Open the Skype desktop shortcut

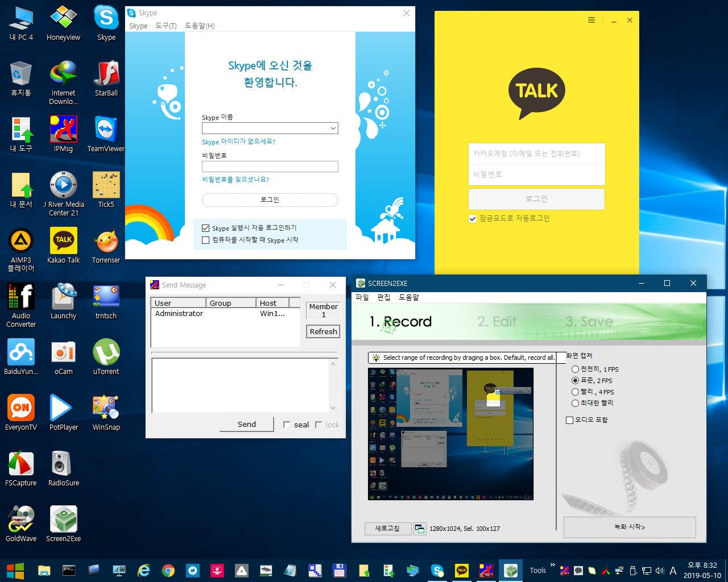[106, 23]
